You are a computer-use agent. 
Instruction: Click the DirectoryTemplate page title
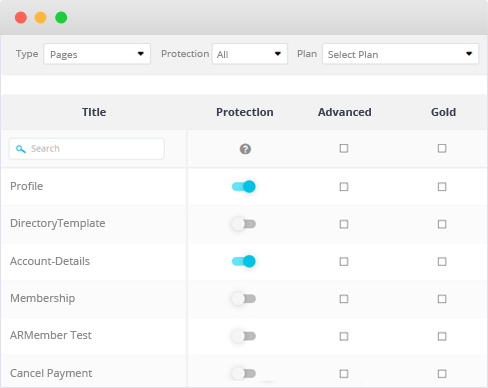(58, 223)
